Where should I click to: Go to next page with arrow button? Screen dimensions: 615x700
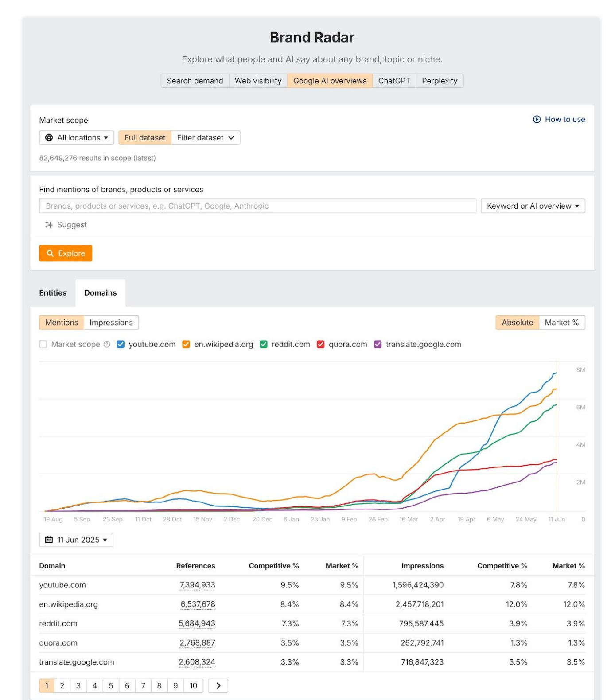[x=218, y=685]
